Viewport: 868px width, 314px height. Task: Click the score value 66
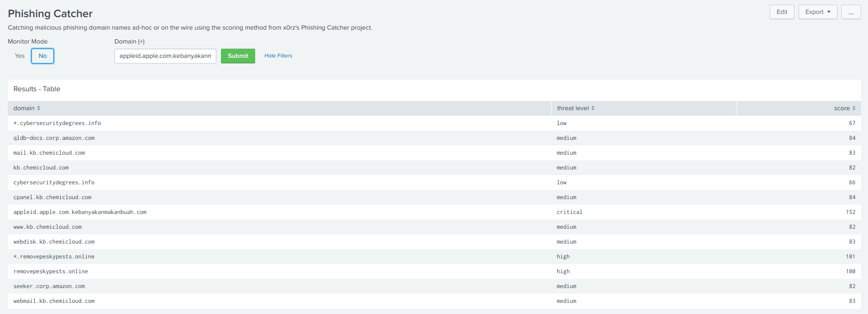coord(852,182)
